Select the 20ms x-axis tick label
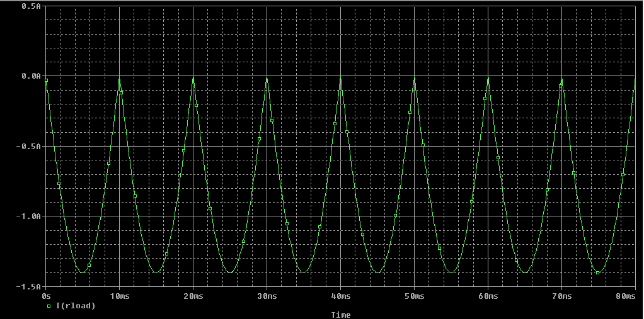This screenshot has width=644, height=319. point(193,295)
